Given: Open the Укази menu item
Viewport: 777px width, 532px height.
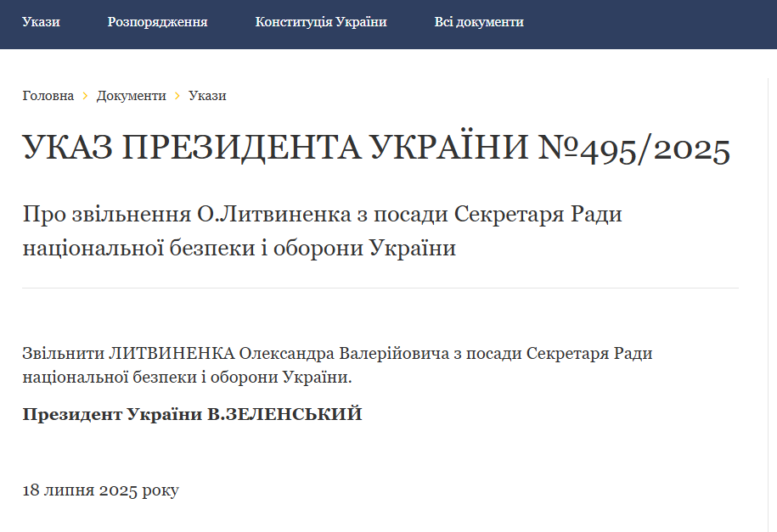Looking at the screenshot, I should coord(41,22).
